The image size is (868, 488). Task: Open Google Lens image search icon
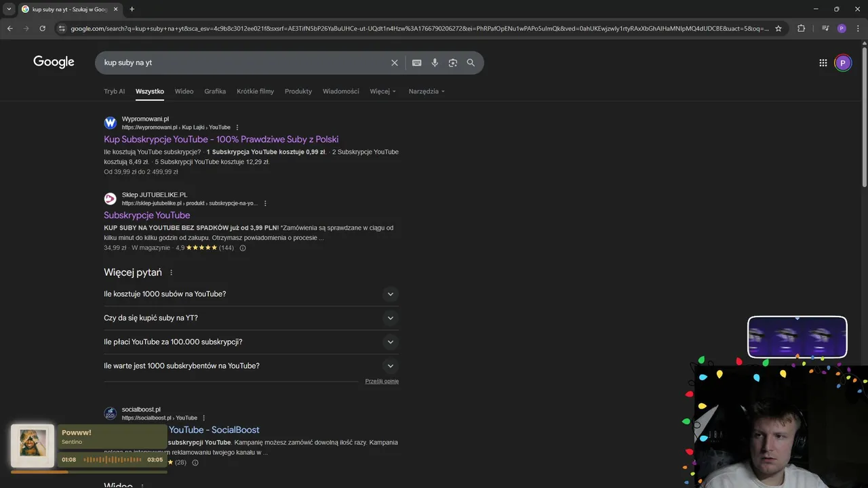452,62
